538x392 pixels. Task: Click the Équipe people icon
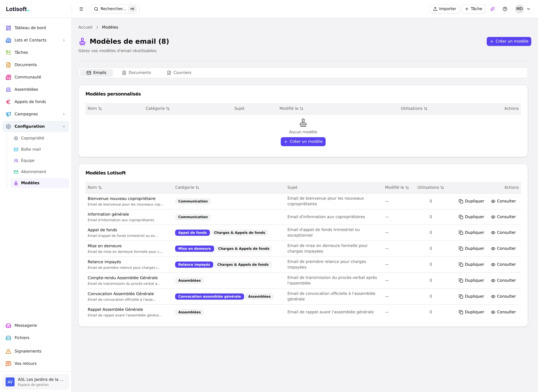[16, 161]
